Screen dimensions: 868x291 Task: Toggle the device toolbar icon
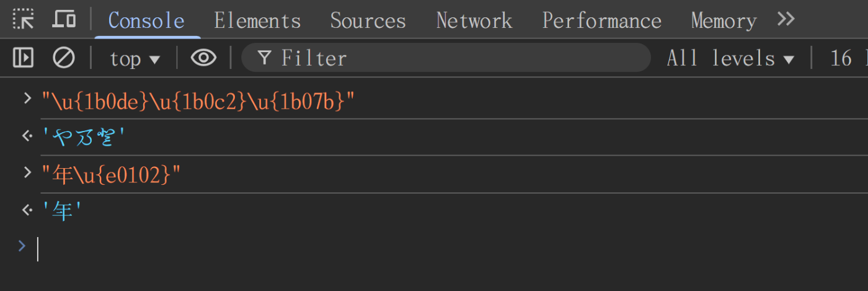click(63, 20)
